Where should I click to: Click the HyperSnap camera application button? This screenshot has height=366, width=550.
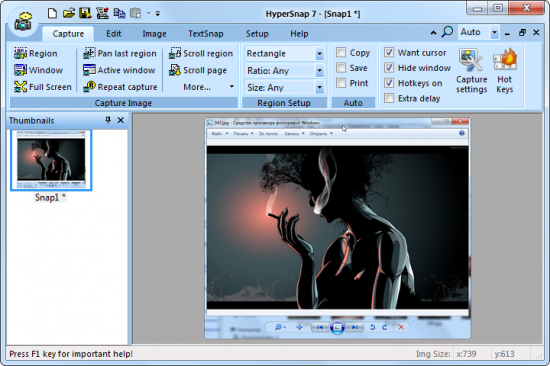pyautogui.click(x=23, y=22)
